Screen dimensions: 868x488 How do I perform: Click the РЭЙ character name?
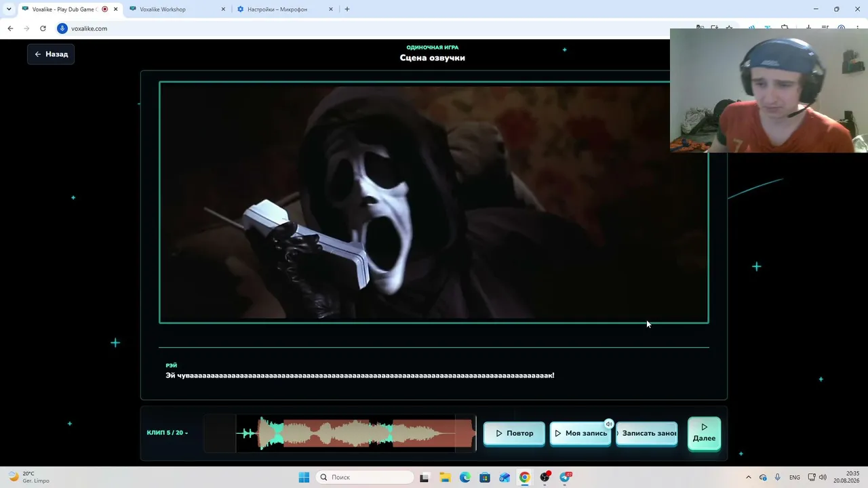(172, 365)
